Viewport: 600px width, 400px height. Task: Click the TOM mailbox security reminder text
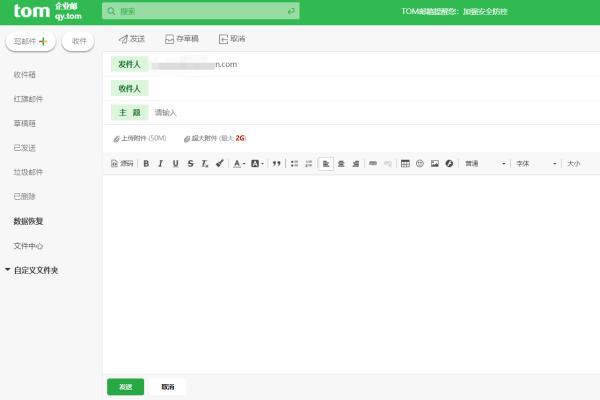(455, 11)
